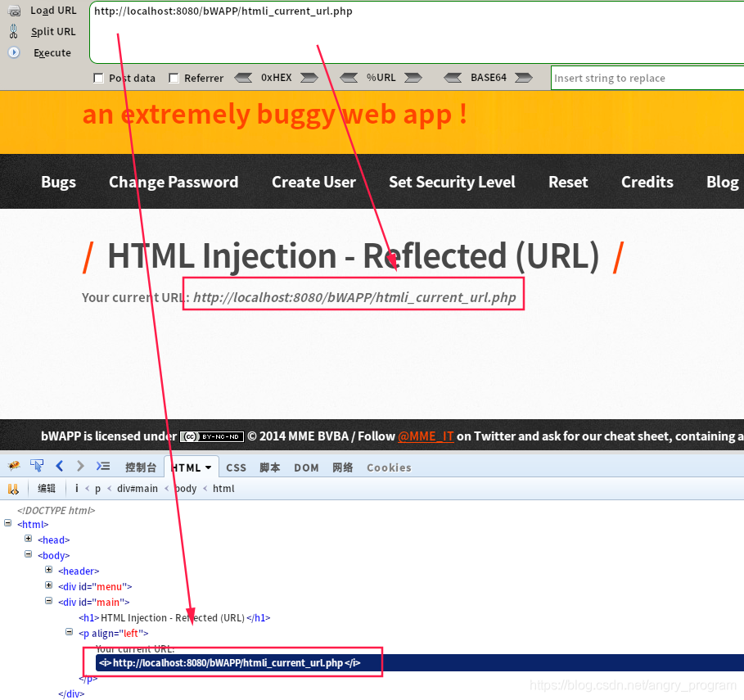Click the left arrow before %URL
Image resolution: width=744 pixels, height=700 pixels.
(349, 77)
